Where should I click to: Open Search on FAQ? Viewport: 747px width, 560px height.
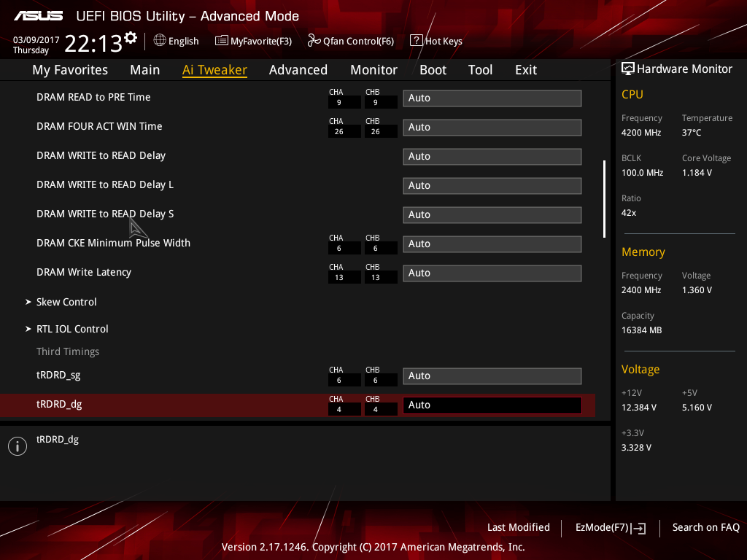point(705,527)
